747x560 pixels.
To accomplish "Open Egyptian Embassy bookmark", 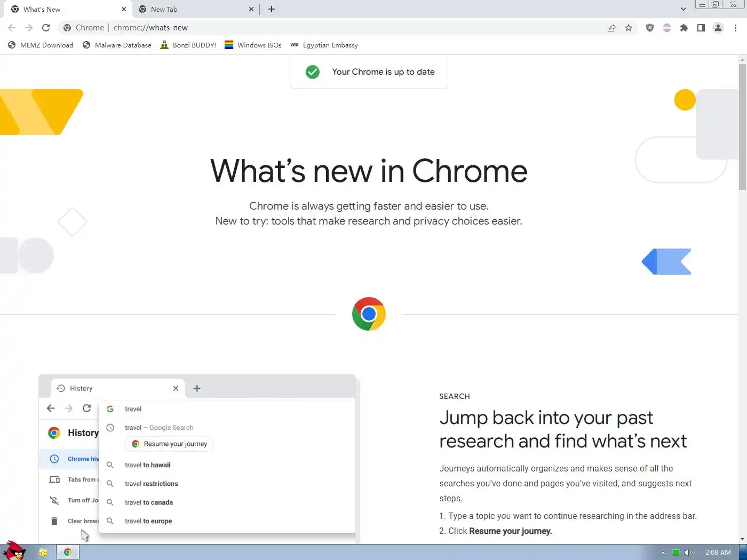I will click(324, 45).
